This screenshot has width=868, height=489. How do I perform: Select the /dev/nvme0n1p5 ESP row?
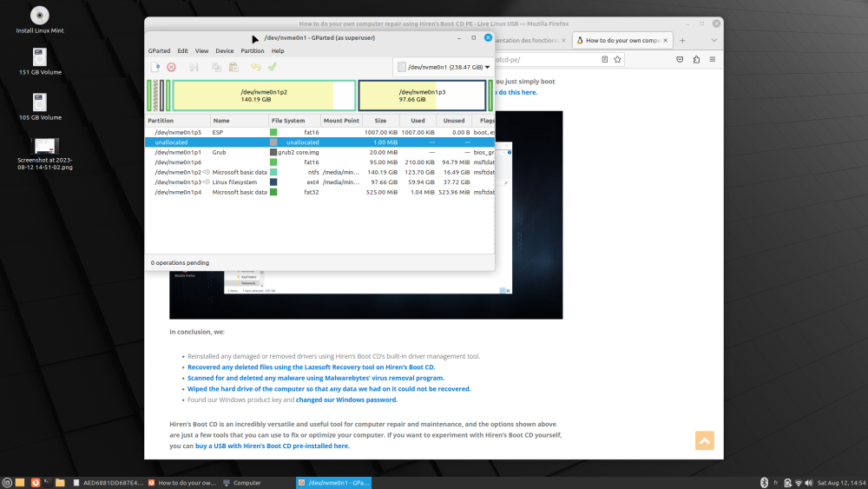pos(320,132)
